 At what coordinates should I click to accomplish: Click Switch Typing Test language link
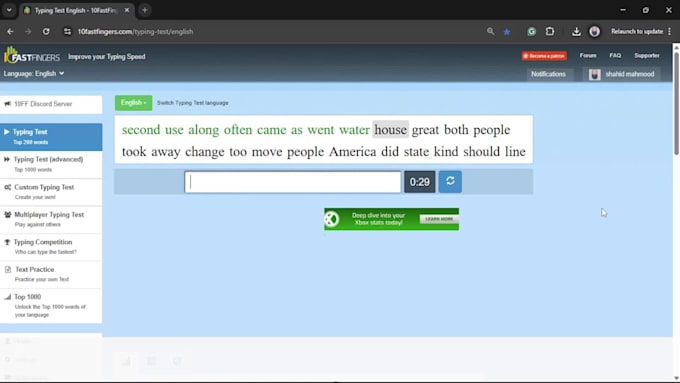[193, 103]
